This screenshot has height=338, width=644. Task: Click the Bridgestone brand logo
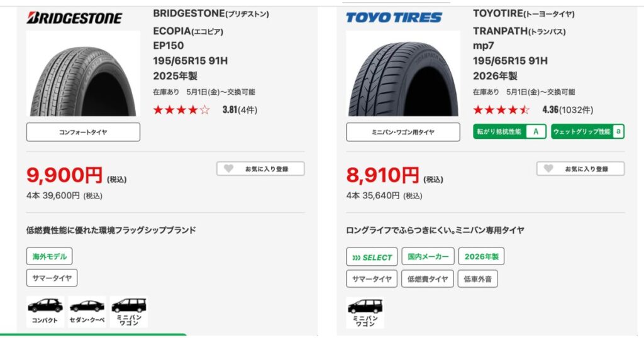74,17
